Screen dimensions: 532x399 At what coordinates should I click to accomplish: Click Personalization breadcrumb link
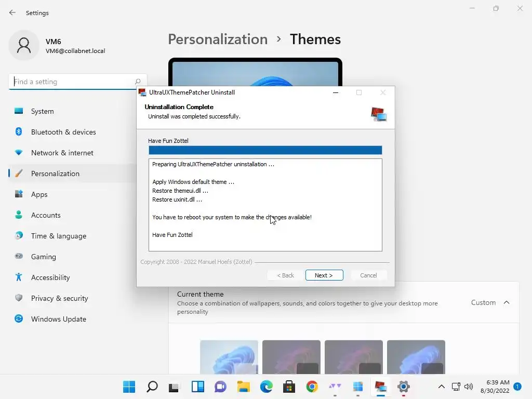coord(218,39)
